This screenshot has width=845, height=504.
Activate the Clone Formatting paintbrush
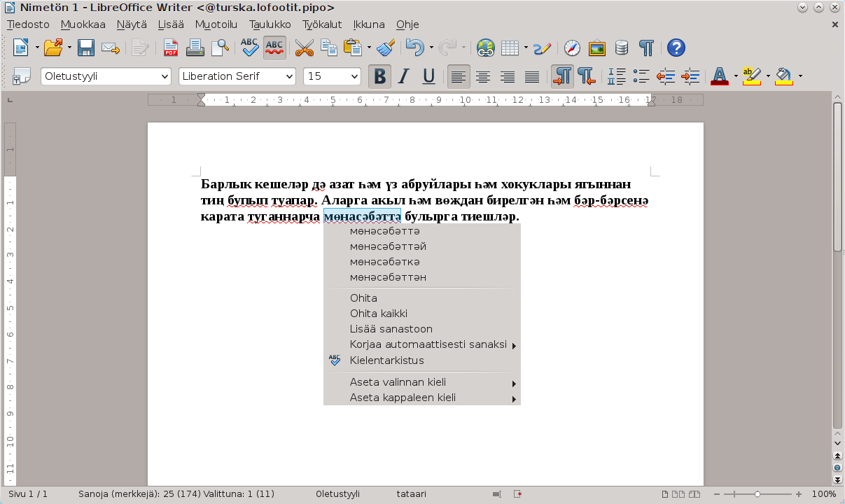tap(386, 48)
